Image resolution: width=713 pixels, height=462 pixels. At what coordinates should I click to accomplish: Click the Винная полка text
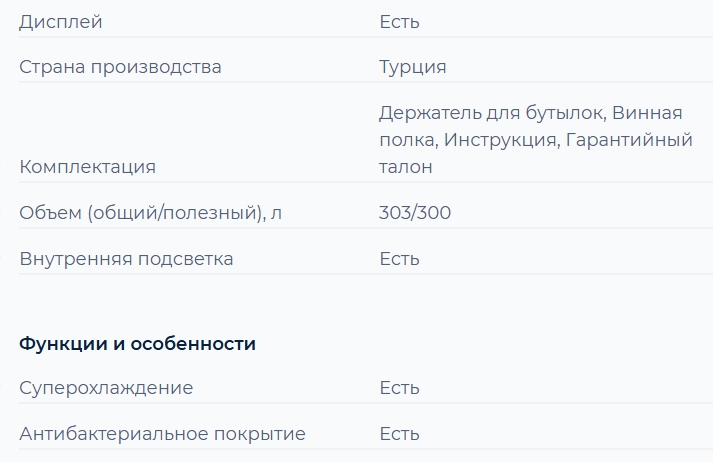click(648, 111)
